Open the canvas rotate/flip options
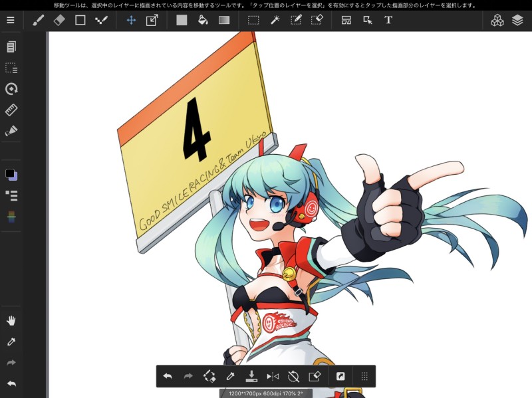This screenshot has width=532, height=398. pos(11,89)
